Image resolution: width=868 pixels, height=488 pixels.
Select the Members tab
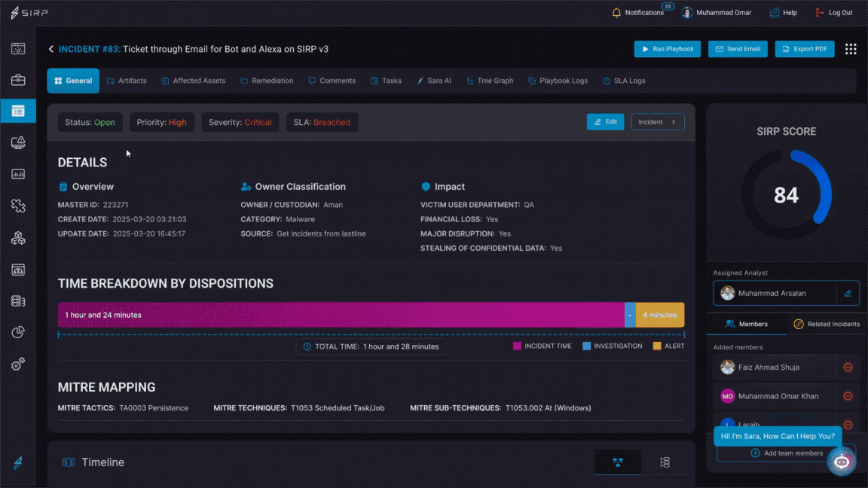746,325
